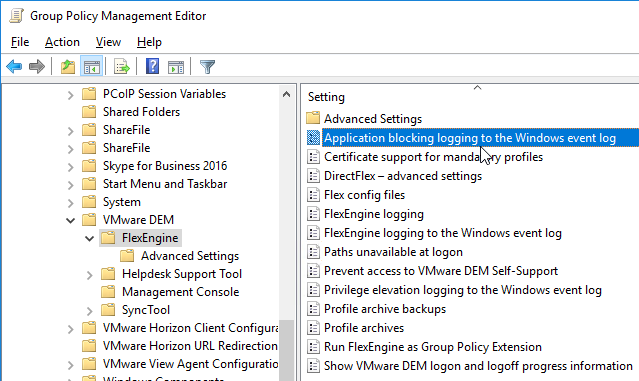Click policy icon for Application blocking logging

click(x=313, y=138)
